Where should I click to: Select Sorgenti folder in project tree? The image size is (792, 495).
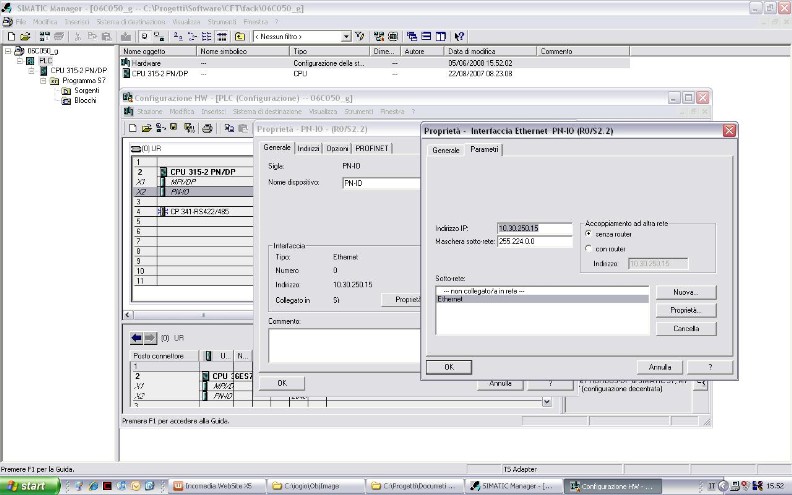pyautogui.click(x=86, y=90)
